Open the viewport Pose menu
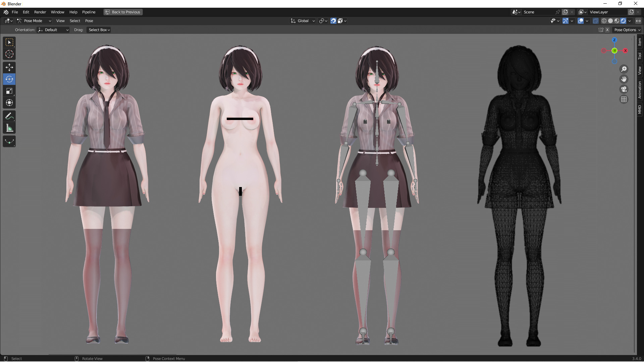The width and height of the screenshot is (644, 362). 89,21
